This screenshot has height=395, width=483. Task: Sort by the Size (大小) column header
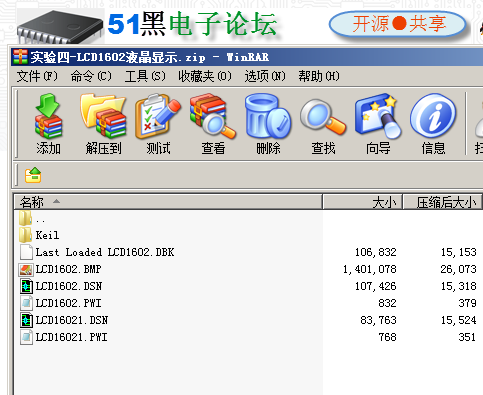point(363,202)
